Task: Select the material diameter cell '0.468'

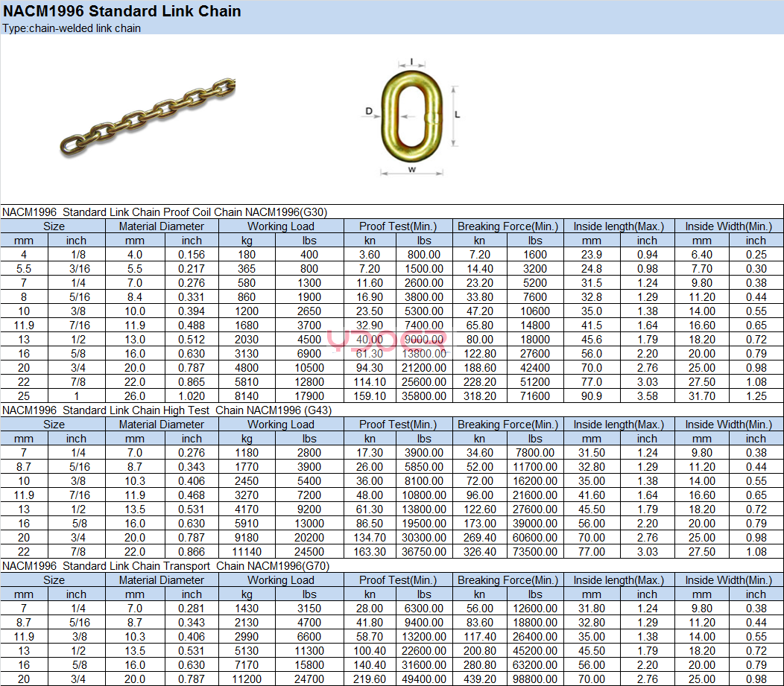Action: tap(192, 495)
